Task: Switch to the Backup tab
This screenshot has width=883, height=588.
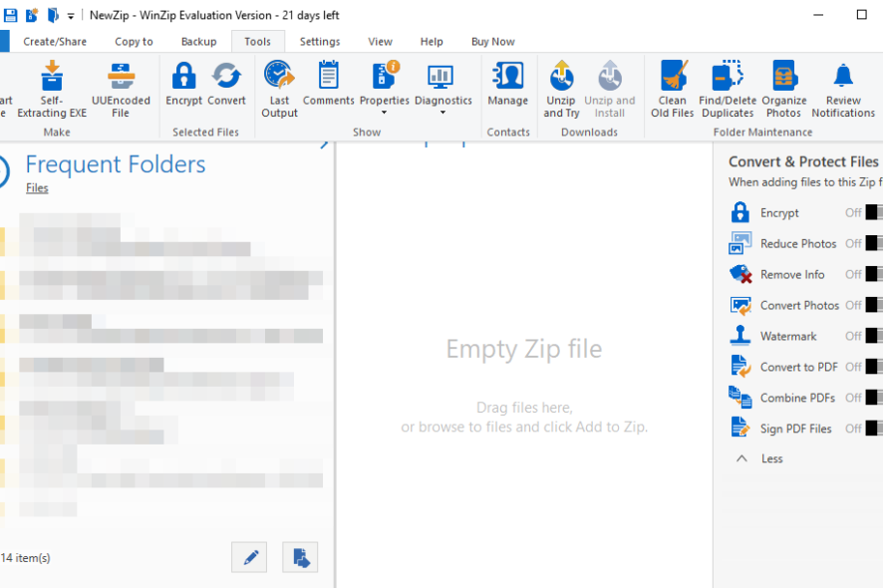Action: click(x=198, y=42)
